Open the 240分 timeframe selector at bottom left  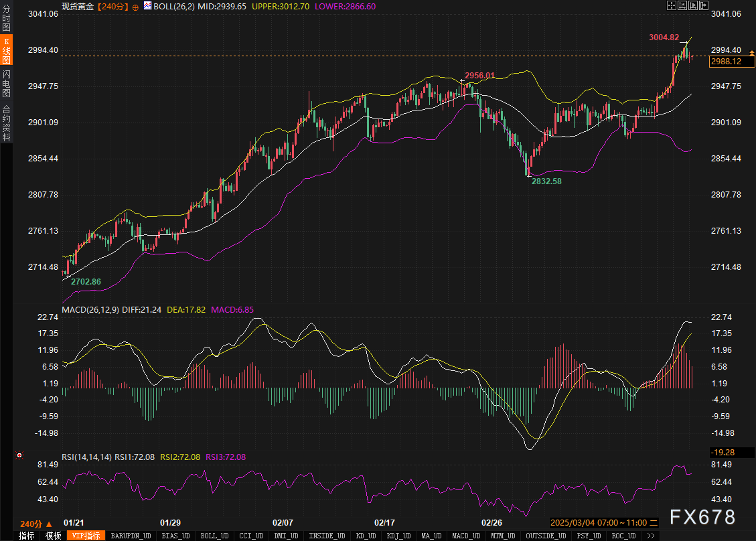(35, 524)
